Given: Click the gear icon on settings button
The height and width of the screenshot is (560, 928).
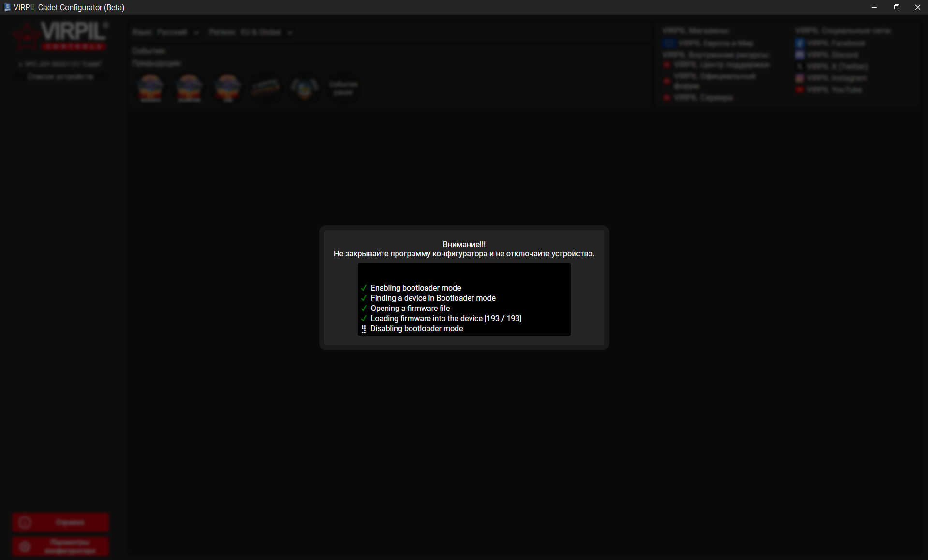Looking at the screenshot, I should [x=25, y=546].
